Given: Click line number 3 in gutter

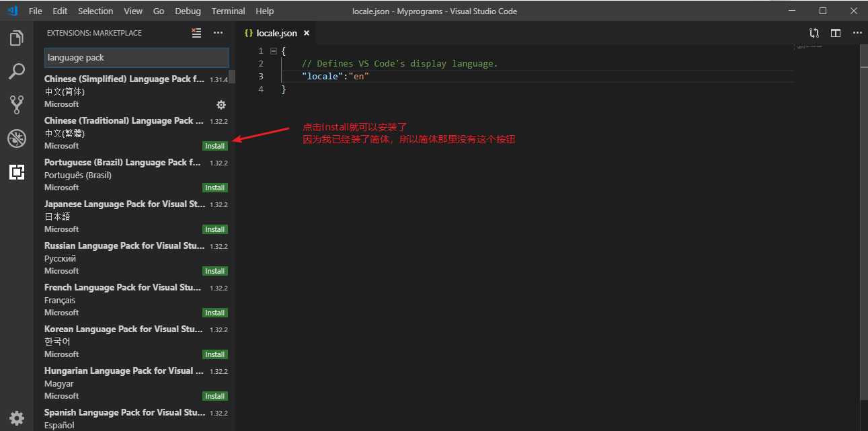Looking at the screenshot, I should tap(261, 77).
